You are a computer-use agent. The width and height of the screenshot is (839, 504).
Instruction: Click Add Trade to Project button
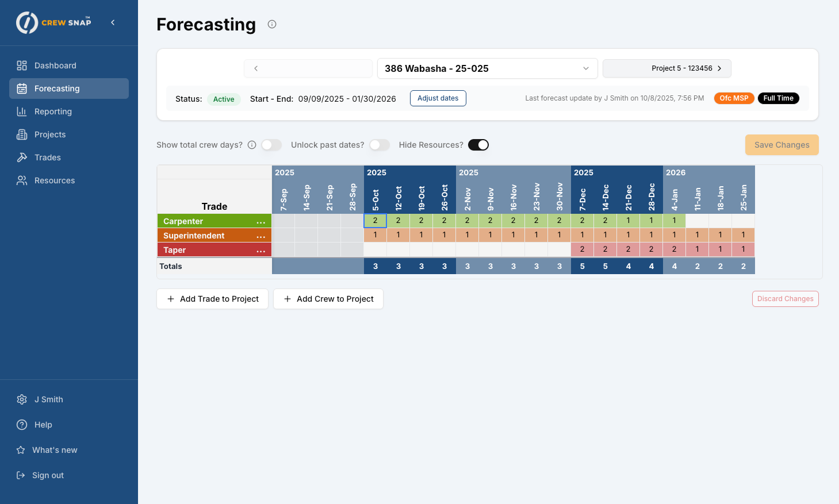point(212,299)
